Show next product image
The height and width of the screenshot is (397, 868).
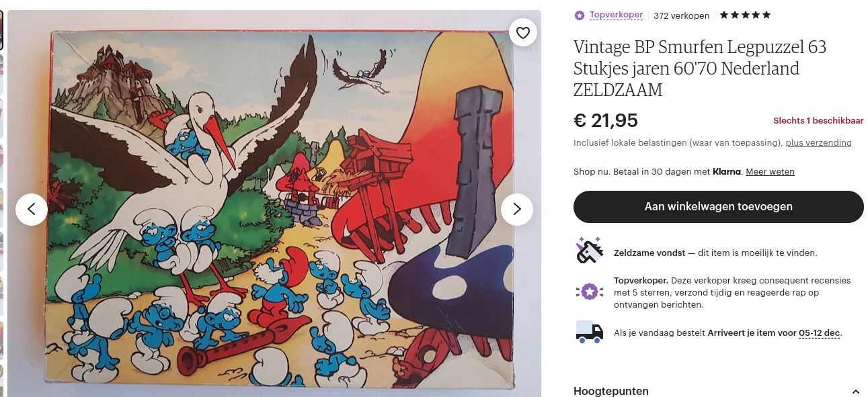pos(516,210)
